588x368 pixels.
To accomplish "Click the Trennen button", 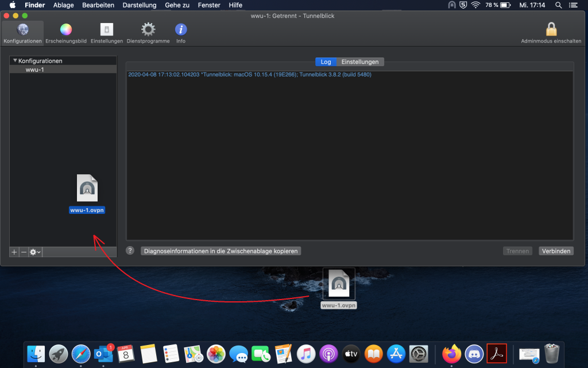I will (517, 251).
